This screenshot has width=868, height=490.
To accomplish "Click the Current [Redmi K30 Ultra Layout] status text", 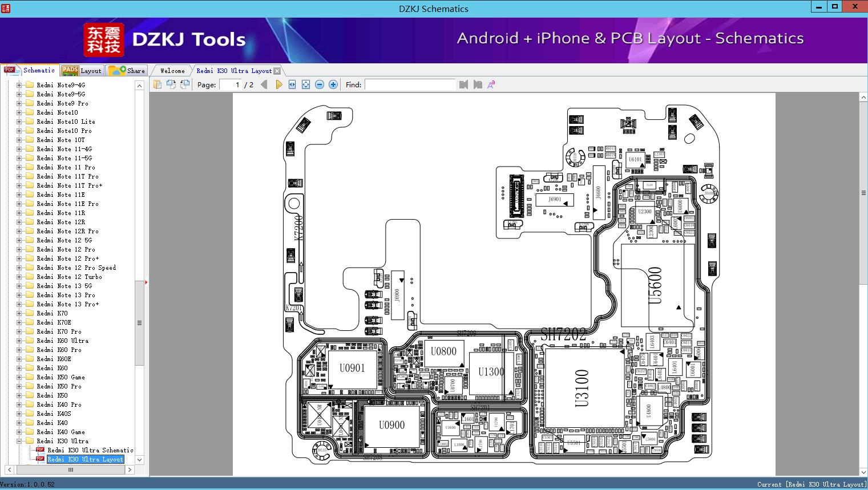I will click(812, 485).
